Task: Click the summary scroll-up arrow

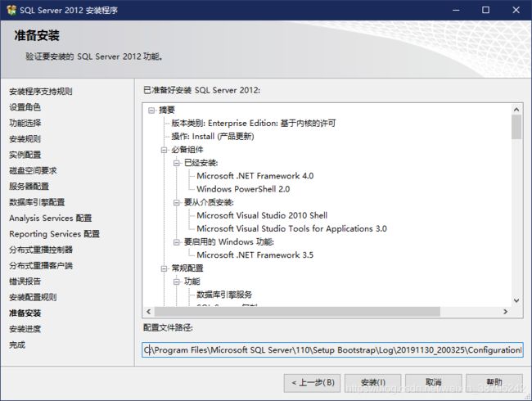Action: coord(516,110)
